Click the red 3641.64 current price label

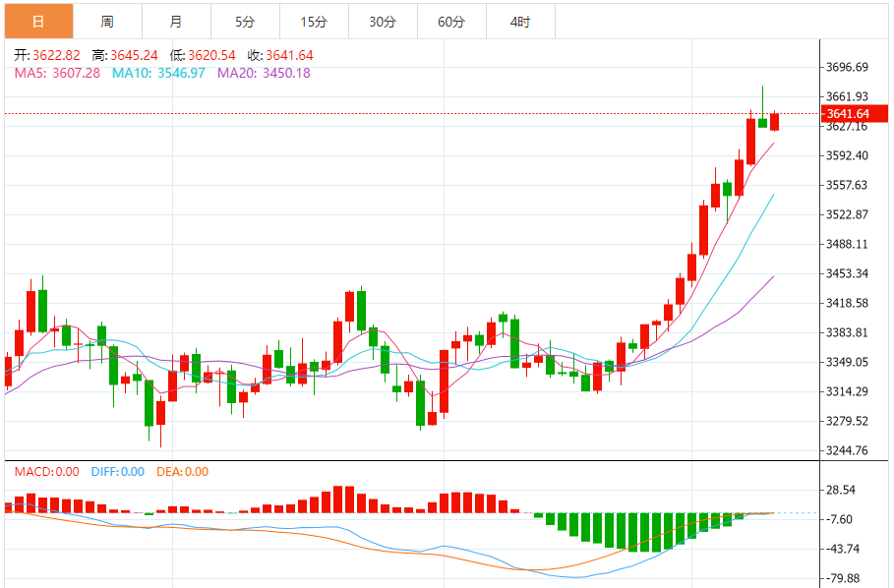(x=854, y=113)
